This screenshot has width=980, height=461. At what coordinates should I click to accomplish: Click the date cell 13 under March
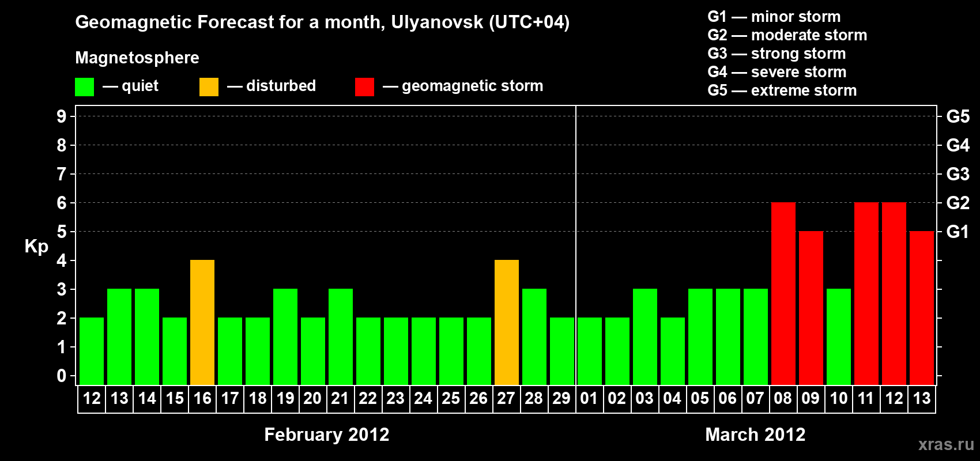[x=922, y=399]
